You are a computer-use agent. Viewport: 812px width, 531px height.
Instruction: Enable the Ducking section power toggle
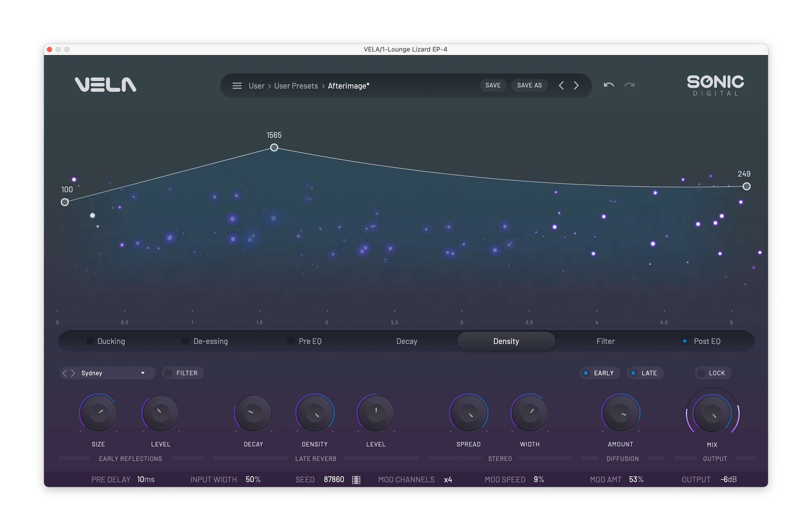(x=90, y=341)
